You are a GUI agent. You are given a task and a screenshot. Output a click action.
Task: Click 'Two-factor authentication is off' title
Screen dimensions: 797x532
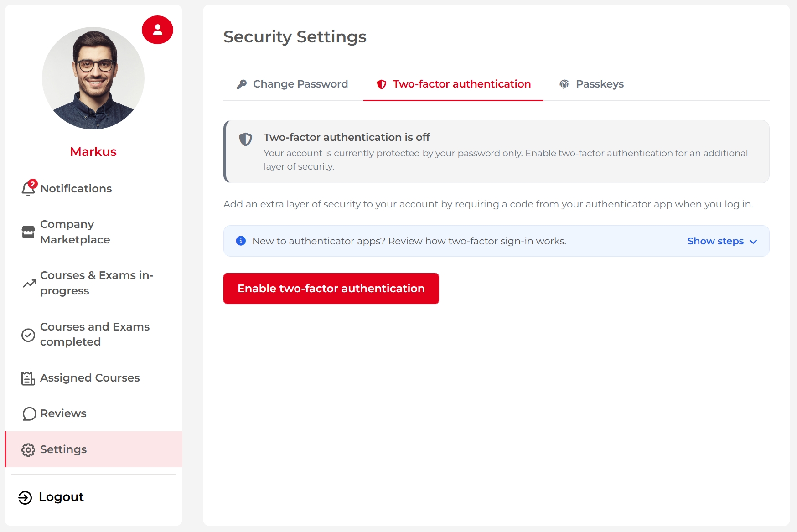pyautogui.click(x=347, y=137)
